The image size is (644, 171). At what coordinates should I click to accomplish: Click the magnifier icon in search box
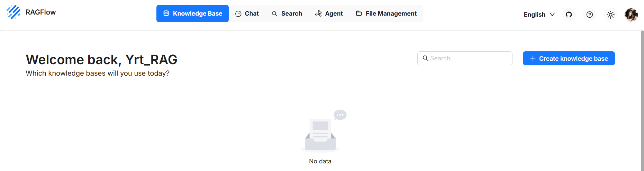tap(425, 58)
